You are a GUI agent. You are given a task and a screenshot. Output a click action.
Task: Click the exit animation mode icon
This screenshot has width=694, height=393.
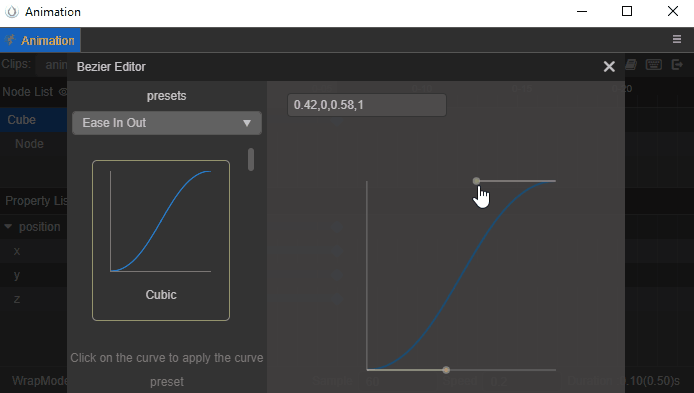[677, 65]
